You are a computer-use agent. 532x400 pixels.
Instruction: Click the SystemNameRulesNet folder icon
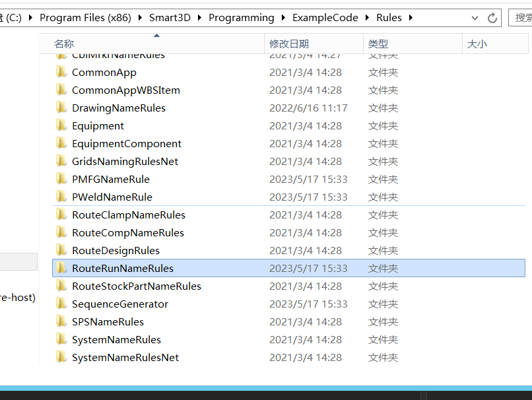(x=61, y=357)
